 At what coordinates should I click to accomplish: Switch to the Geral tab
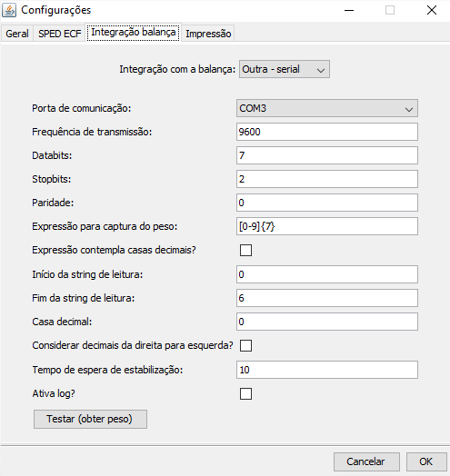click(x=17, y=34)
